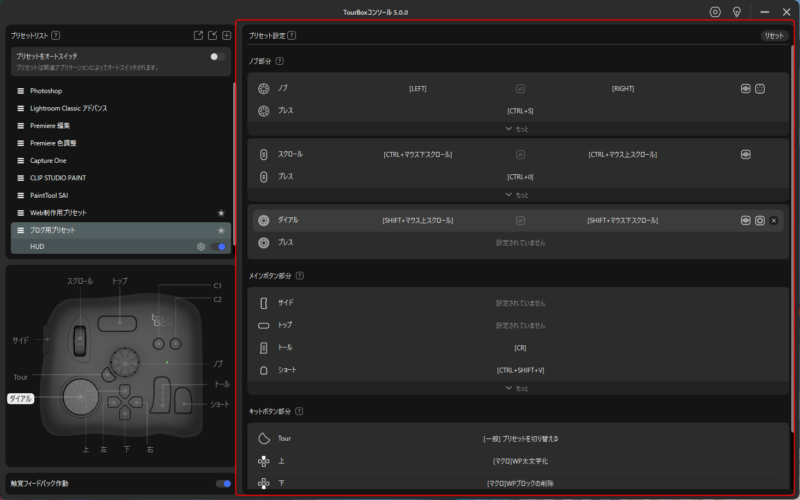800x500 pixels.
Task: Click 設定されていません in the サイド row
Action: (x=520, y=303)
